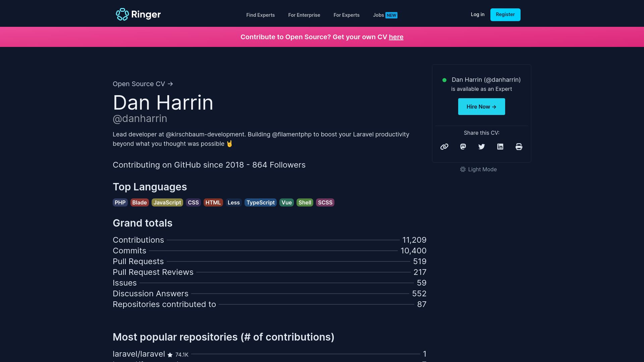The height and width of the screenshot is (362, 644).
Task: Print this CV with the printer icon
Action: 519,146
